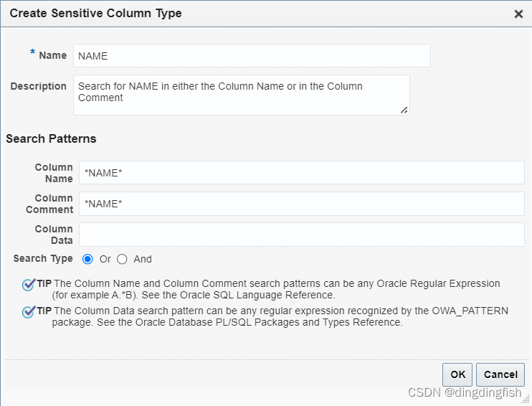Click the Search Type label

coord(43,258)
